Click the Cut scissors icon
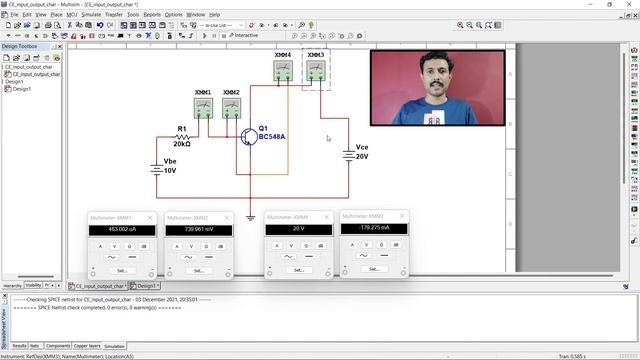 [x=70, y=25]
